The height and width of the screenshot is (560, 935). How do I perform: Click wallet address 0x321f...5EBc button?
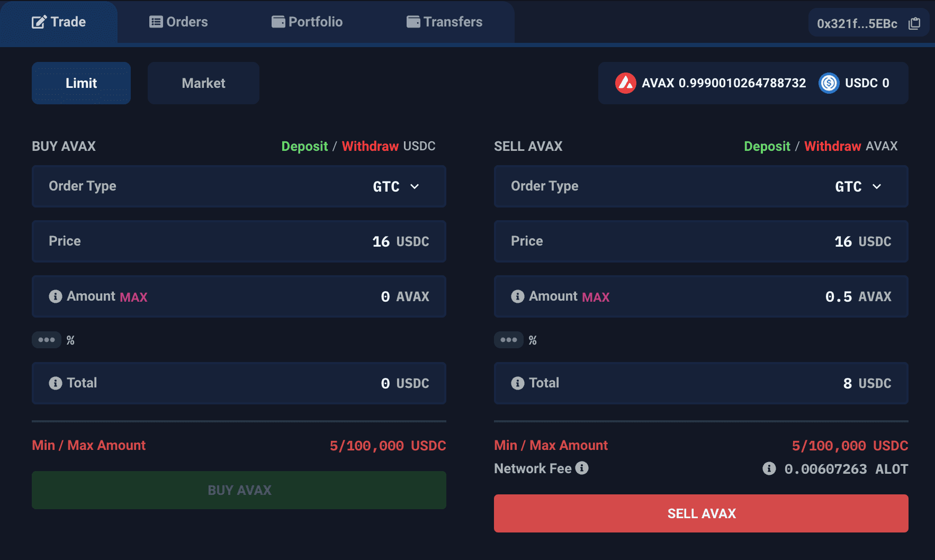[x=868, y=23]
